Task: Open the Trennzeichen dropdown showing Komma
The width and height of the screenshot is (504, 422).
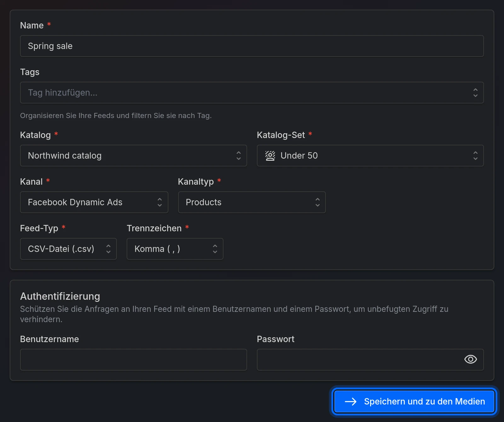Action: click(x=175, y=249)
